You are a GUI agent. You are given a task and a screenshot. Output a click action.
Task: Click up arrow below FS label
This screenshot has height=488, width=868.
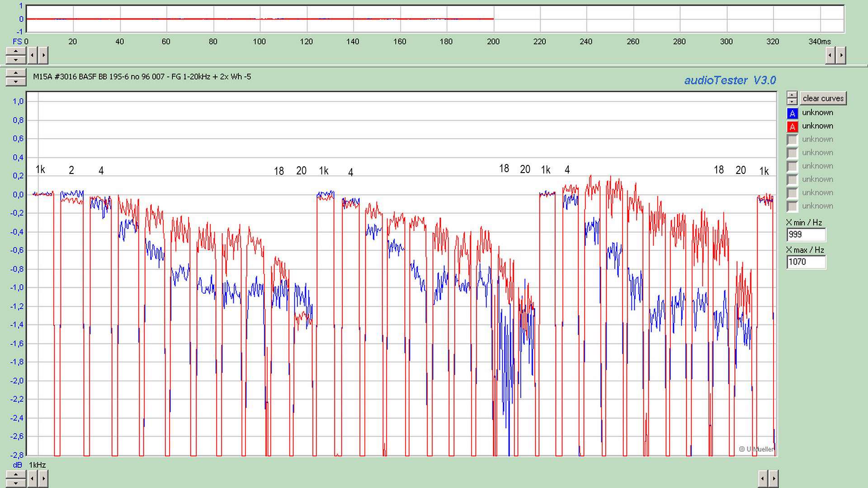click(x=16, y=52)
